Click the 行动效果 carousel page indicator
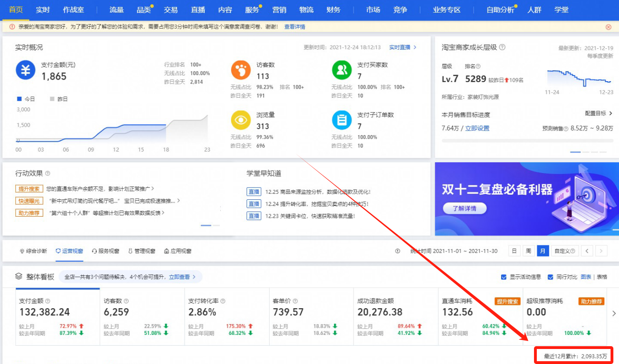Screen dimensions: 619x364 point(210,226)
